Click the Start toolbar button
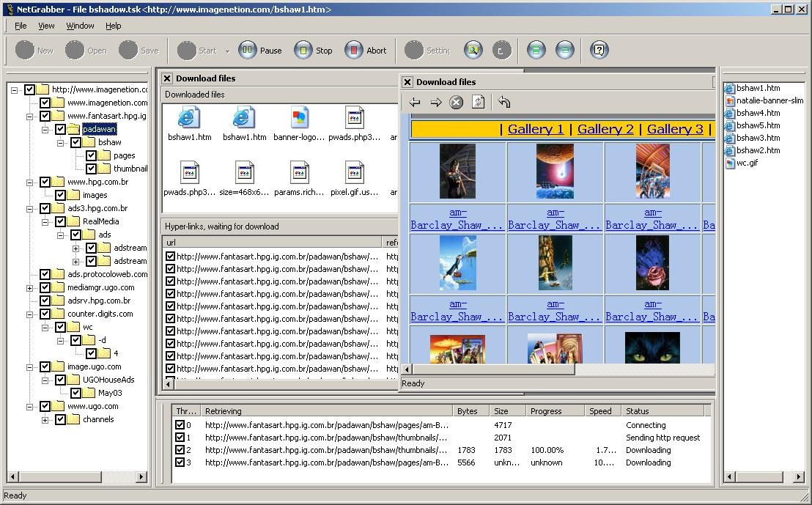The height and width of the screenshot is (505, 812). (197, 51)
